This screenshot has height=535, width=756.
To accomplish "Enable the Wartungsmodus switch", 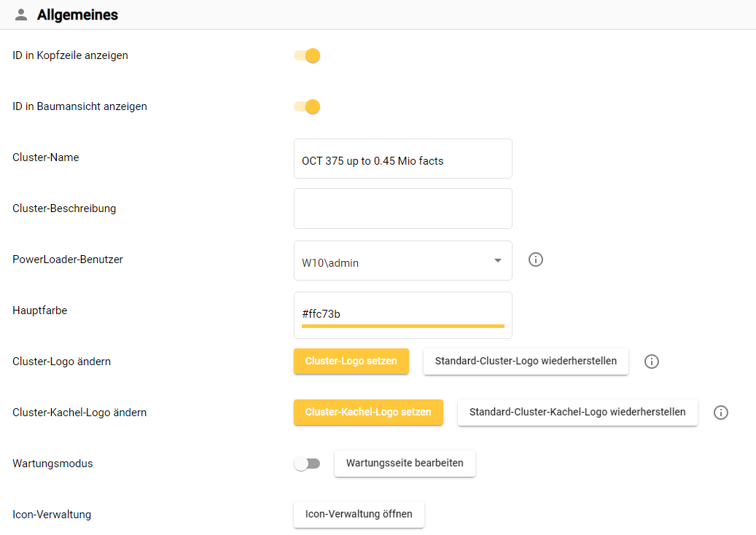I will [307, 464].
